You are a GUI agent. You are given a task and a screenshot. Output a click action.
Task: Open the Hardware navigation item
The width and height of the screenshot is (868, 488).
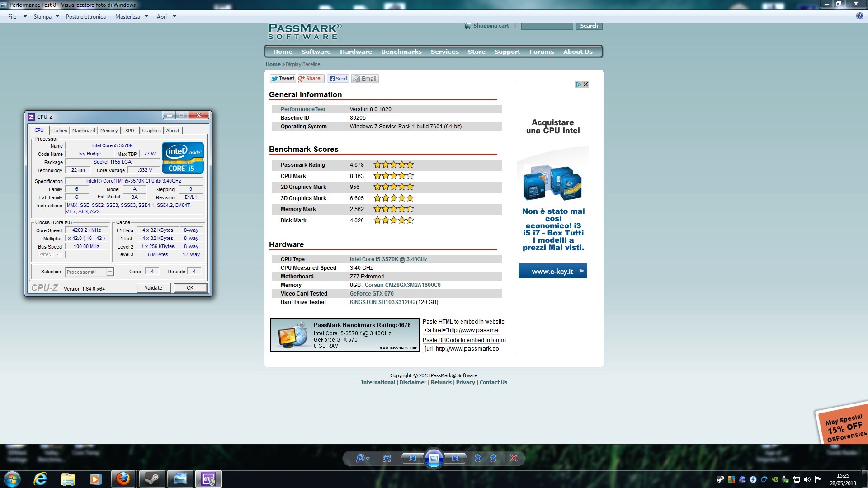tap(356, 52)
